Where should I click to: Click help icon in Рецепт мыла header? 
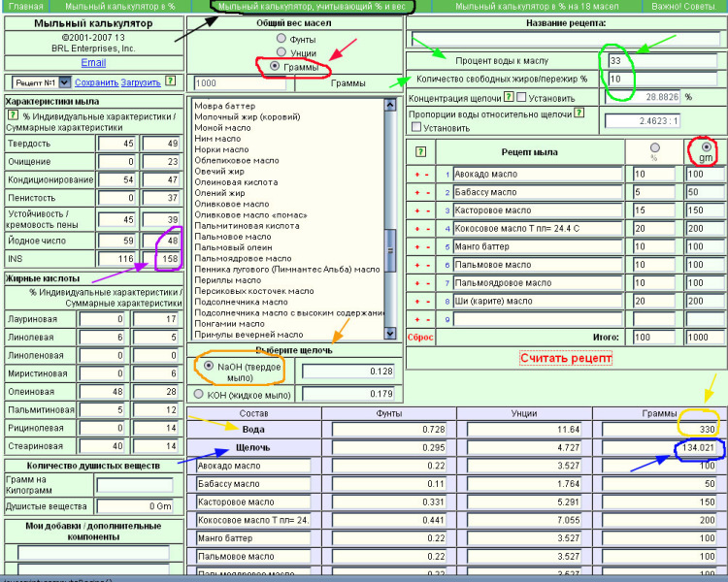(420, 151)
